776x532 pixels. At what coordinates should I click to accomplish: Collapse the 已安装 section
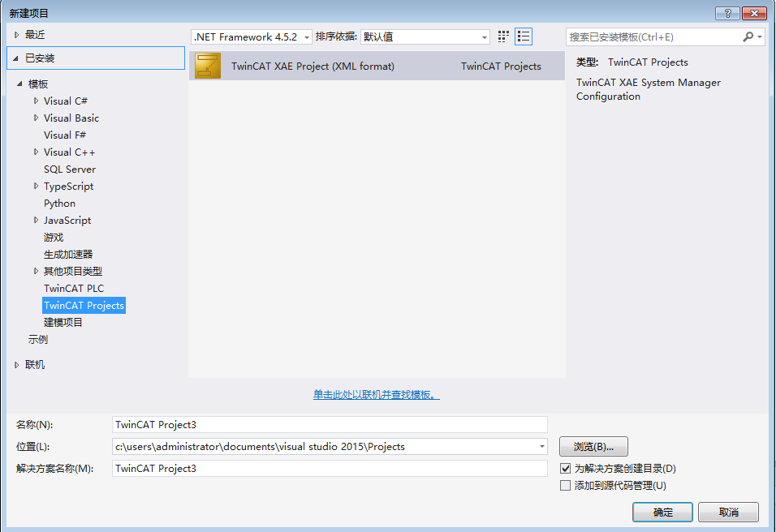point(16,58)
